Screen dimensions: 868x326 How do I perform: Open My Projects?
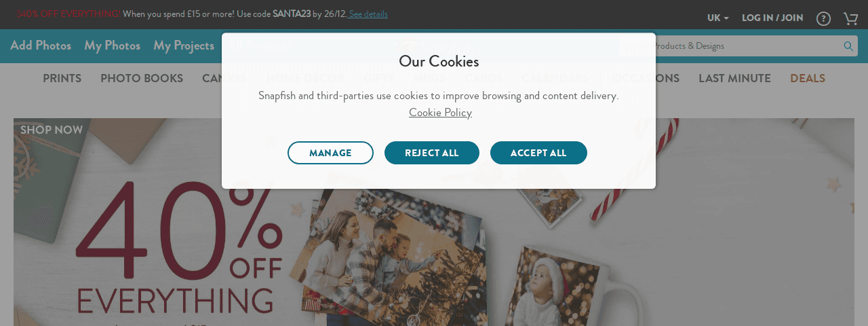[x=184, y=46]
